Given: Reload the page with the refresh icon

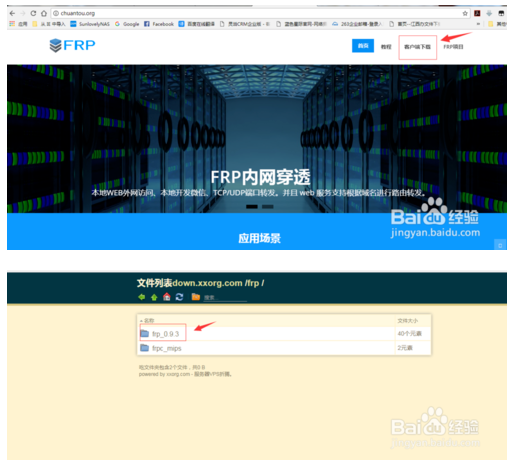Looking at the screenshot, I should click(x=33, y=13).
